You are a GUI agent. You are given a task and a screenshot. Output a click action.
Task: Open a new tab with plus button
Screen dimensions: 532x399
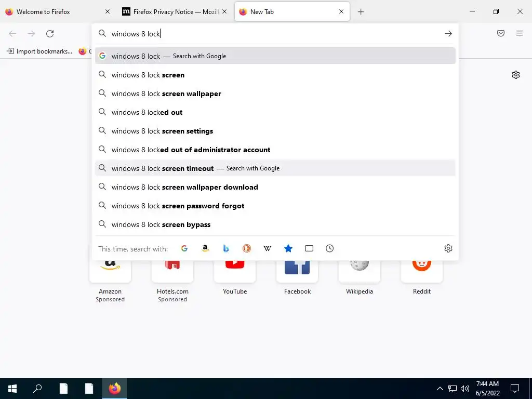click(x=361, y=12)
